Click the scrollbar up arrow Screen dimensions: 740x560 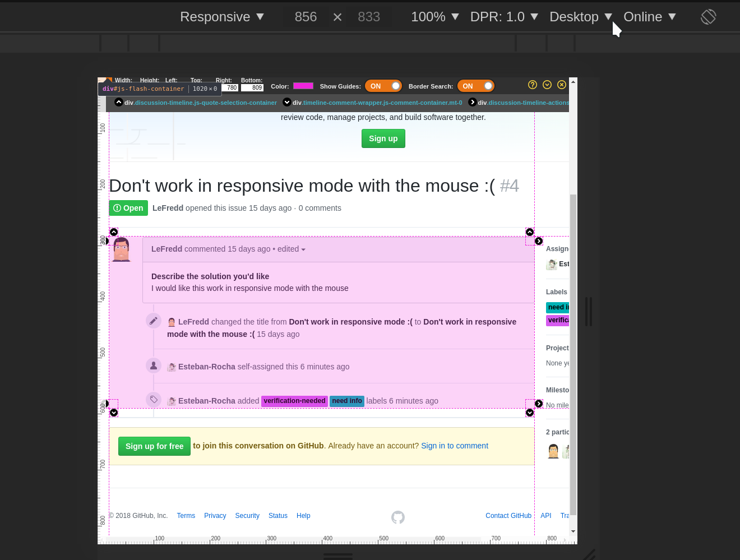[573, 82]
